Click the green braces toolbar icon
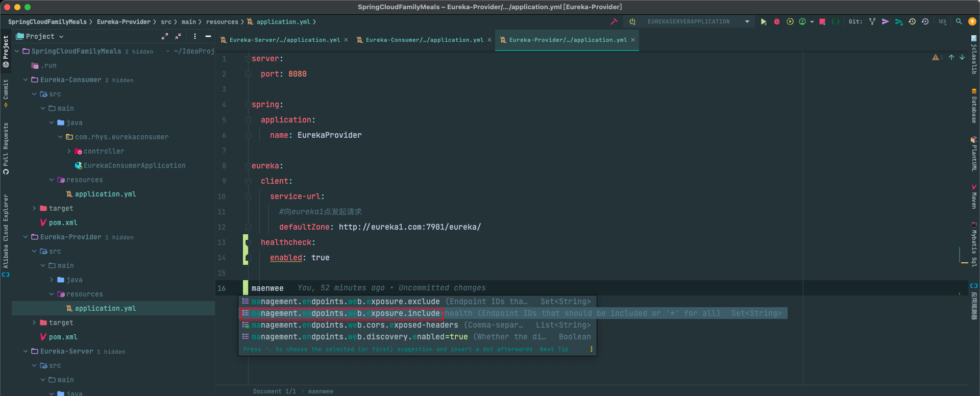980x396 pixels. tap(836, 21)
